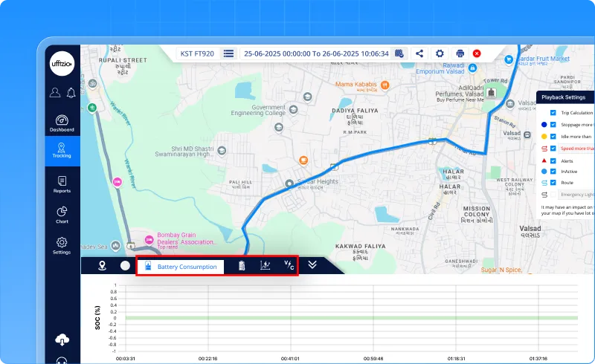Click the printer icon in toolbar
This screenshot has height=364, width=595.
click(x=460, y=53)
